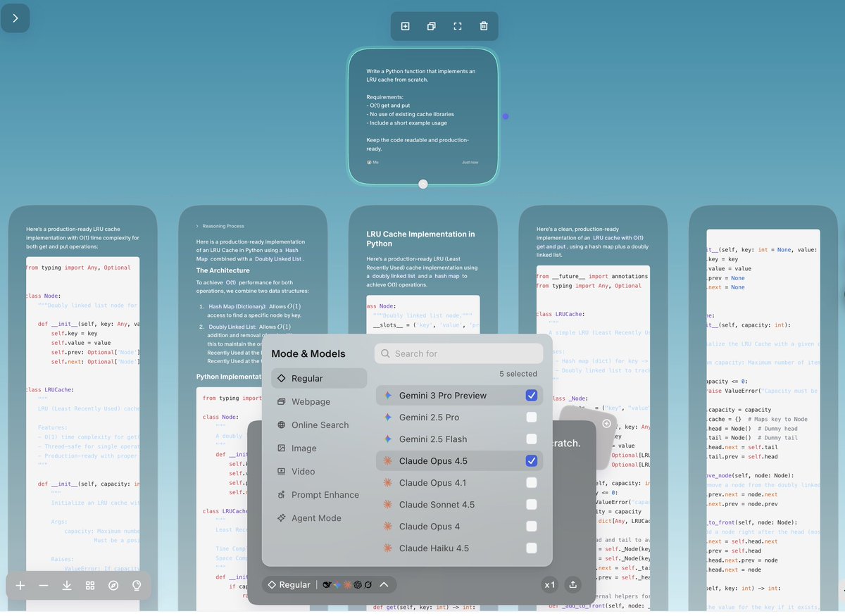Image resolution: width=845 pixels, height=616 pixels.
Task: Click the 'Just now' timestamp on prompt card
Action: (470, 163)
